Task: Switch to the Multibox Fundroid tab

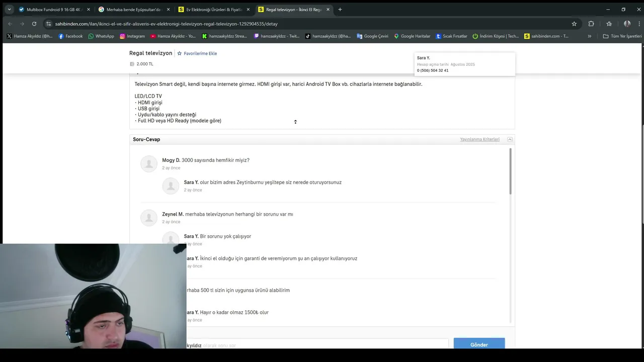Action: (x=53, y=10)
